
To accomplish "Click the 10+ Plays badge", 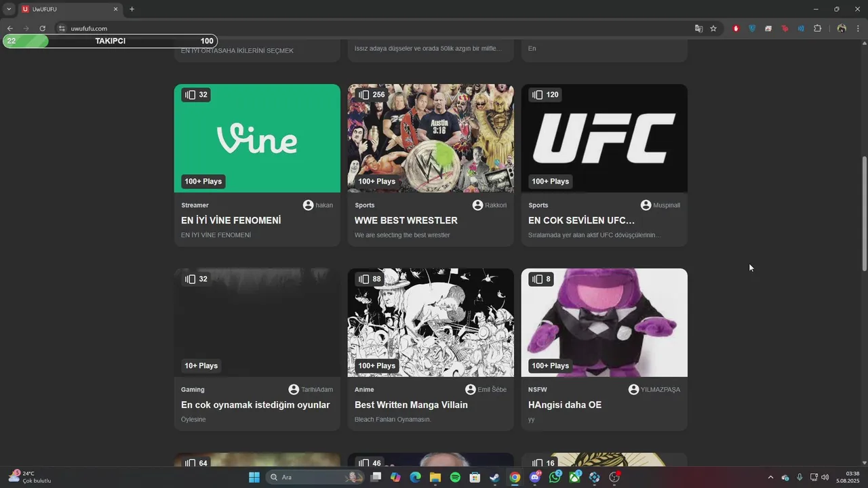I will [x=201, y=366].
